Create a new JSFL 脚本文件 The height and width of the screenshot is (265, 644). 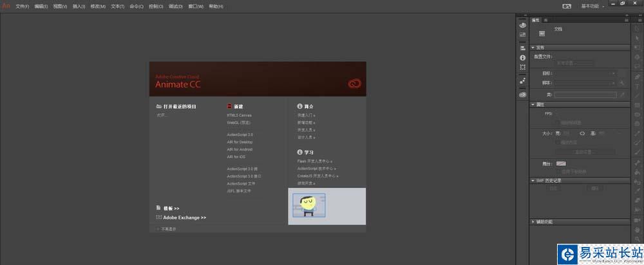click(x=239, y=191)
